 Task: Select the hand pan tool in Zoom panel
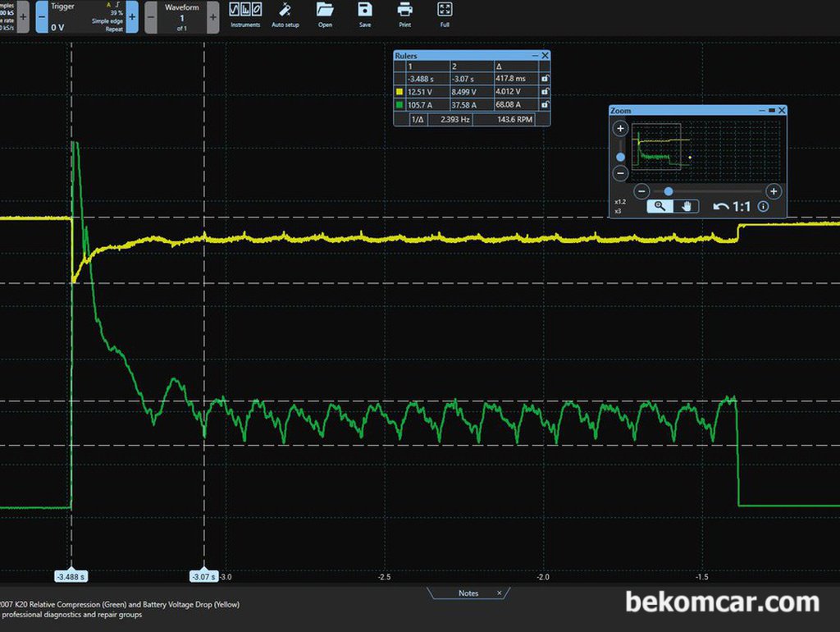[687, 206]
